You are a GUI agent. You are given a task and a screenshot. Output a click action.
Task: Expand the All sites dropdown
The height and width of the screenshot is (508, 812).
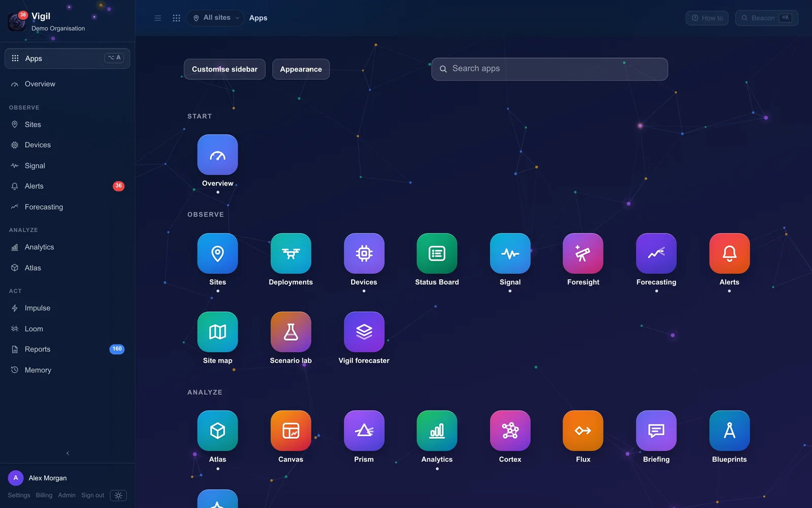click(216, 18)
